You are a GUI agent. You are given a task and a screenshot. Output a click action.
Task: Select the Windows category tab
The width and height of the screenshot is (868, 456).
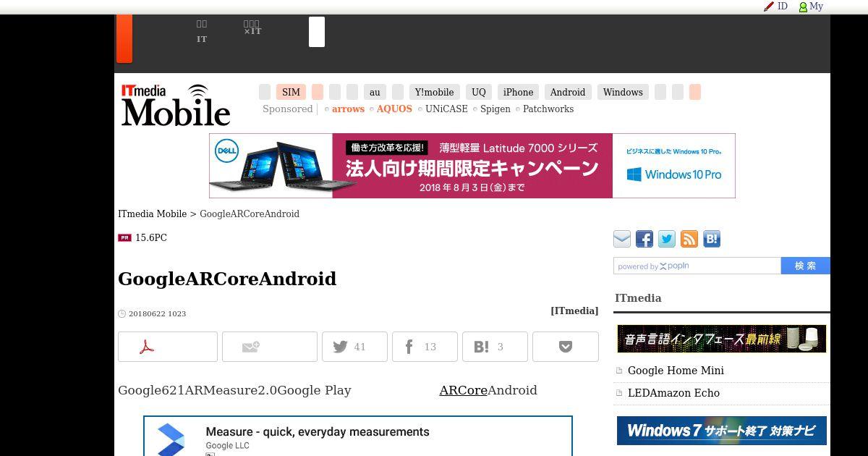[x=623, y=92]
